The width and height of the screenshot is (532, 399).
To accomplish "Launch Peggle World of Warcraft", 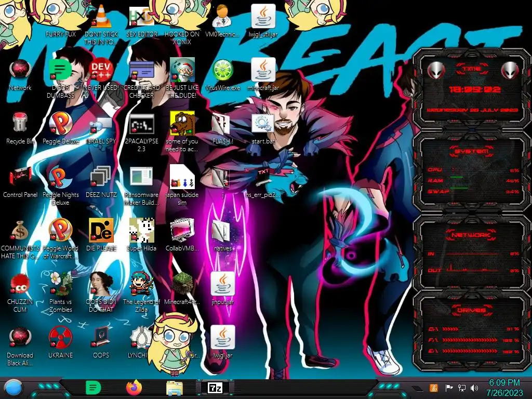I will click(x=60, y=231).
